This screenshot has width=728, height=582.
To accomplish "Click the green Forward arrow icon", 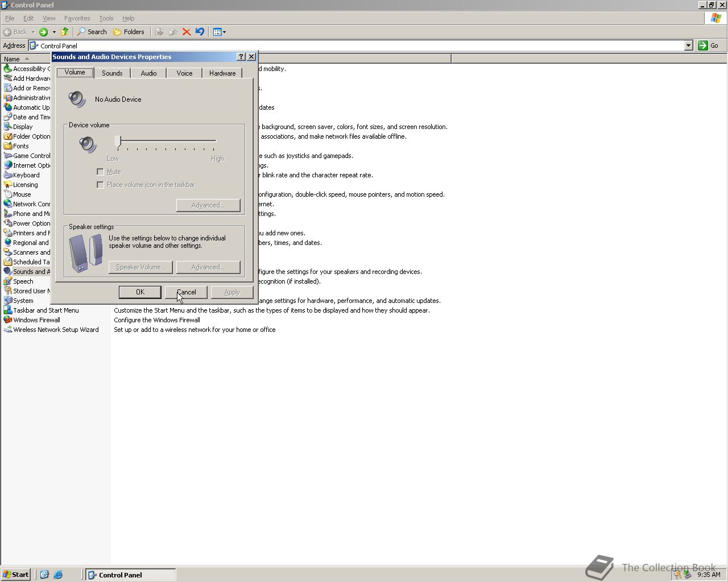I will 43,32.
